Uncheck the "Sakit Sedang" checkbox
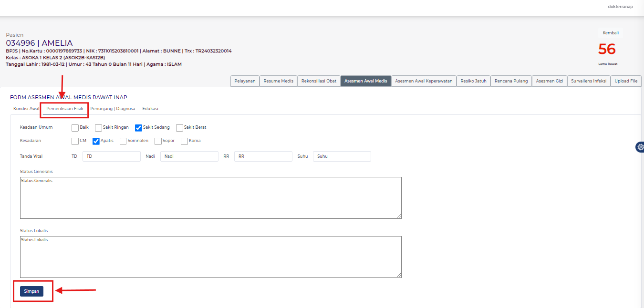644x308 pixels. [x=138, y=127]
